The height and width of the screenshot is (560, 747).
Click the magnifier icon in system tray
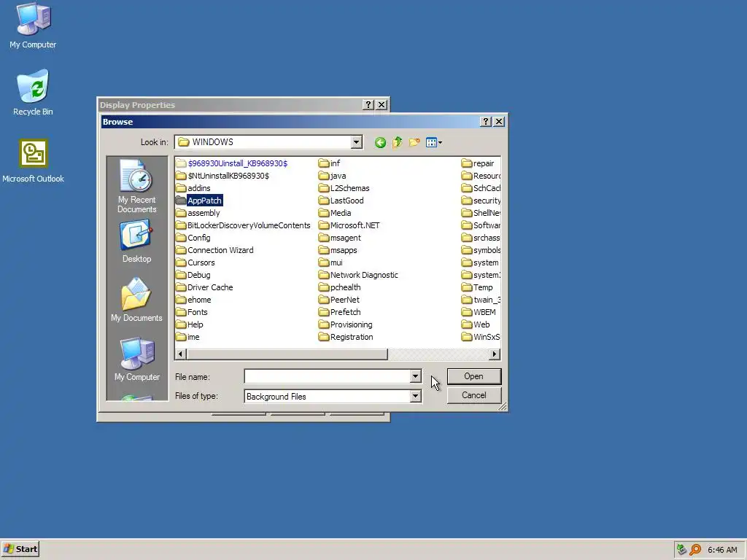point(695,550)
